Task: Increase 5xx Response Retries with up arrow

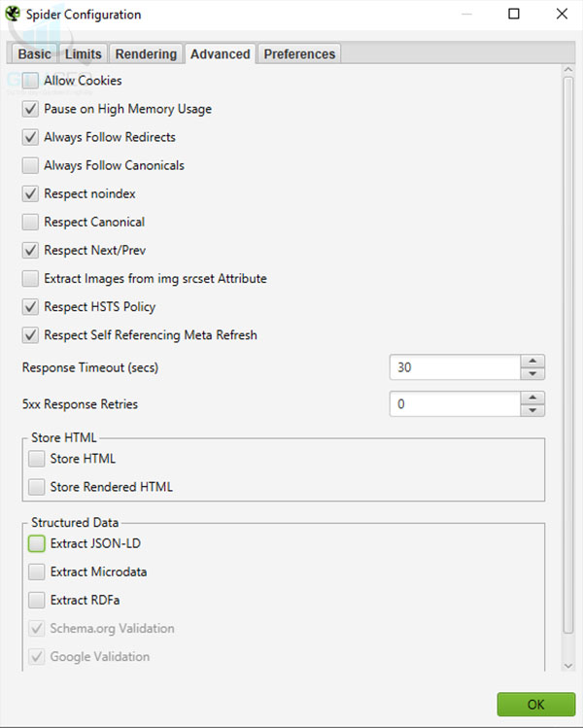Action: (532, 398)
